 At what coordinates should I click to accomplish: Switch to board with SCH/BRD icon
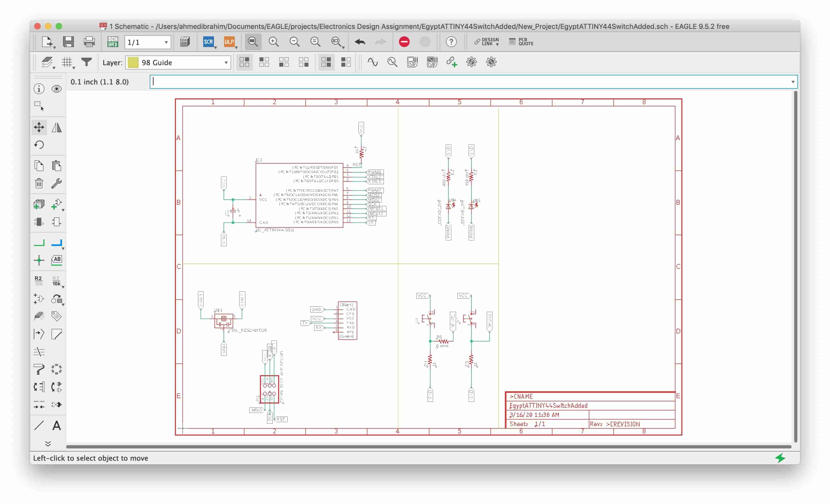coord(113,42)
